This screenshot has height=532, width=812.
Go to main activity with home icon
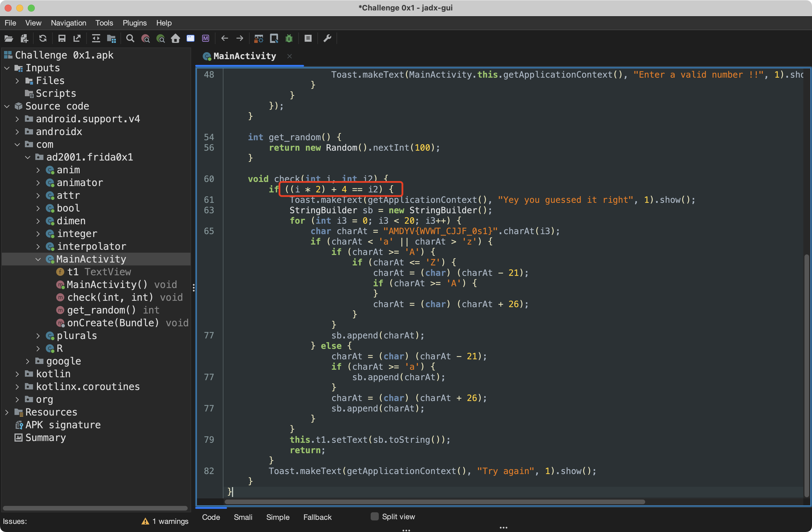(x=175, y=38)
